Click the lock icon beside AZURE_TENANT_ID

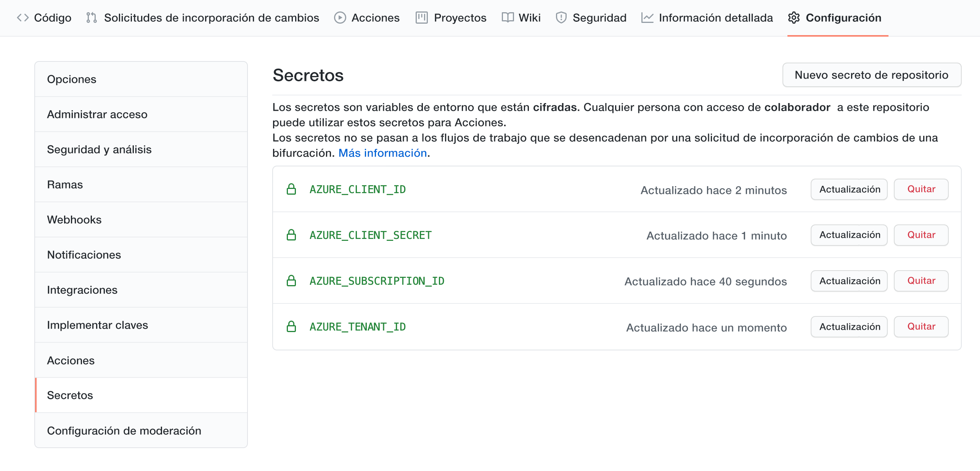(291, 326)
